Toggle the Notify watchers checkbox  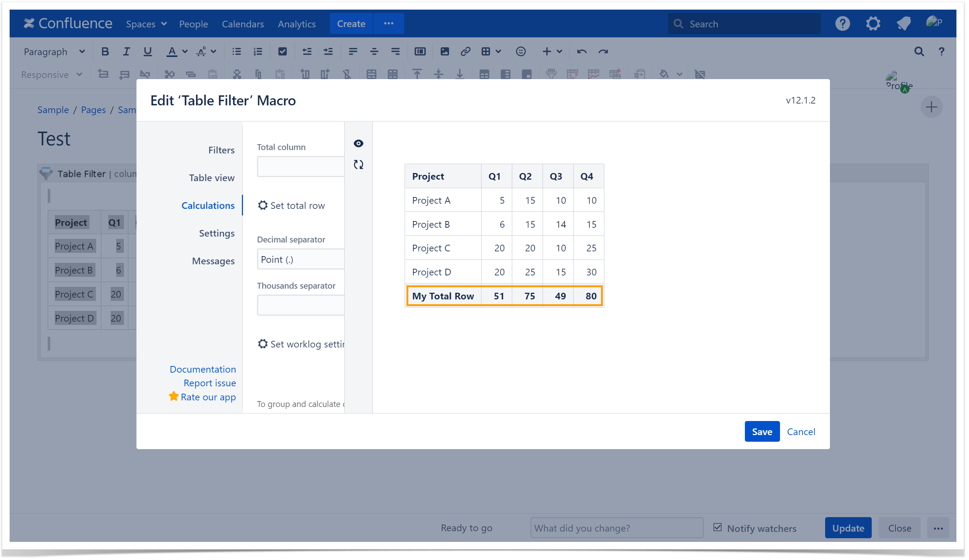tap(717, 527)
